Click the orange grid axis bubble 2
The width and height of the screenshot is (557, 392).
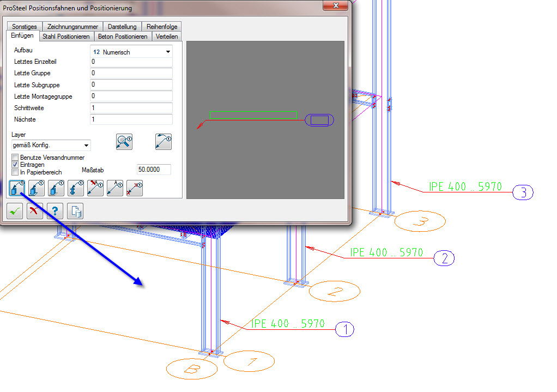tap(335, 292)
